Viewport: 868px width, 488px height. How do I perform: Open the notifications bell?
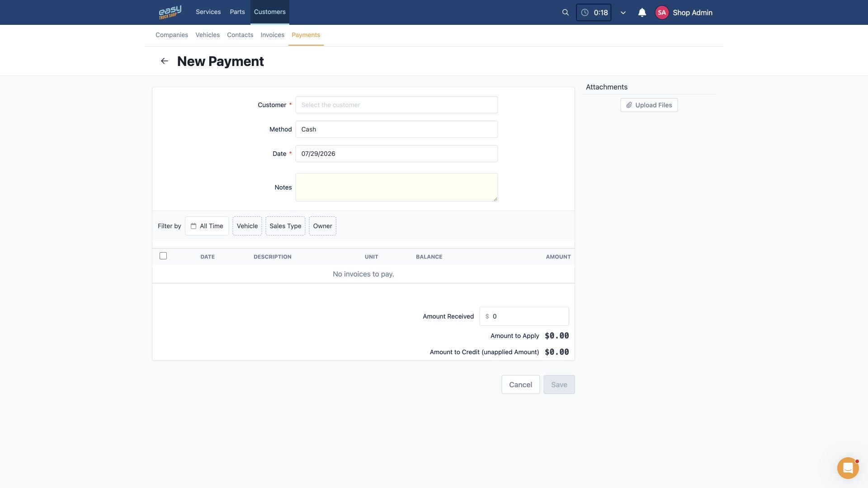coord(642,13)
